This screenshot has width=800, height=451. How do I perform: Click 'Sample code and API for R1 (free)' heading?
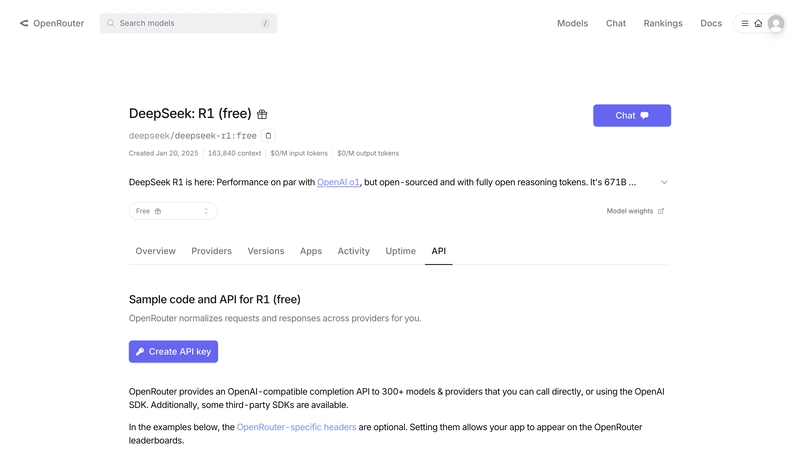point(215,299)
